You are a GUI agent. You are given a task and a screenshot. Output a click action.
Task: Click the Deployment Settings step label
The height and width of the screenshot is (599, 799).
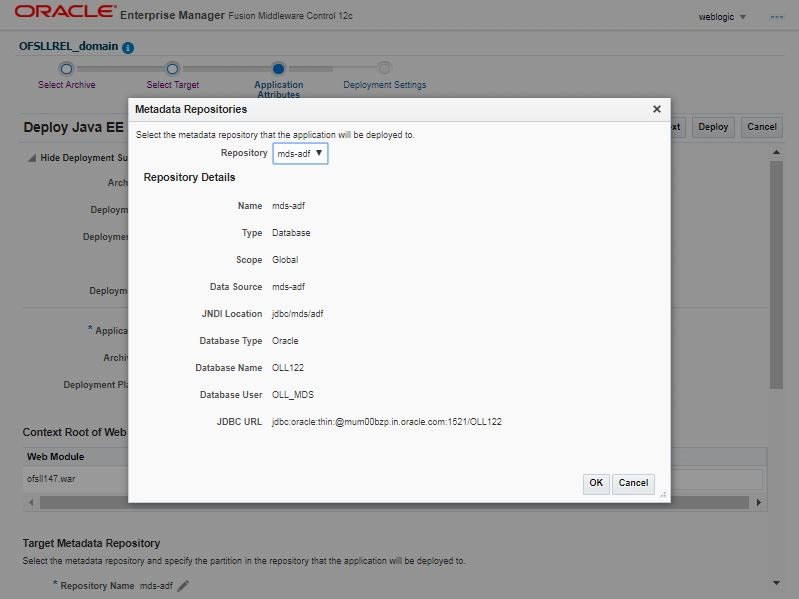[385, 85]
